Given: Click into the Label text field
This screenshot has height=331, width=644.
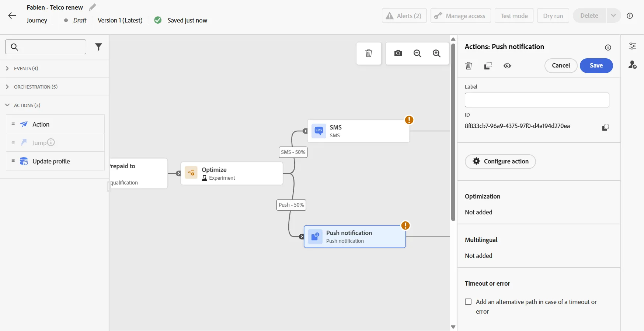Looking at the screenshot, I should click(x=537, y=100).
